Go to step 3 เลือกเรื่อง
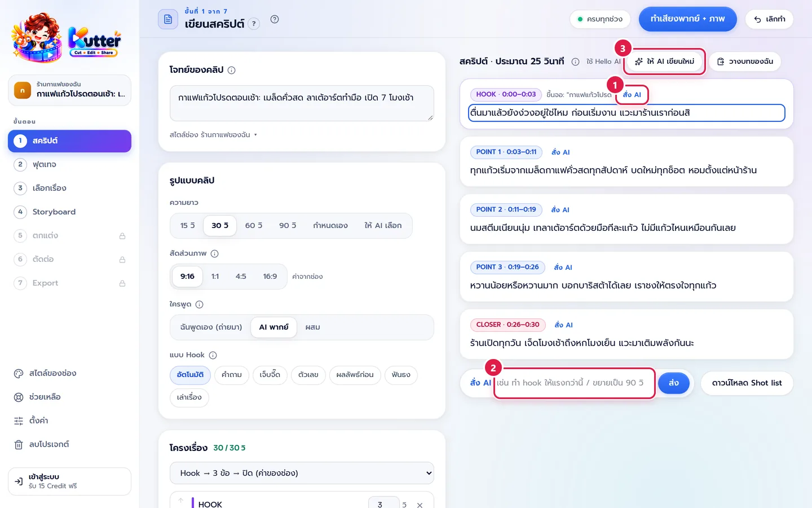Image resolution: width=812 pixels, height=508 pixels. click(x=69, y=189)
